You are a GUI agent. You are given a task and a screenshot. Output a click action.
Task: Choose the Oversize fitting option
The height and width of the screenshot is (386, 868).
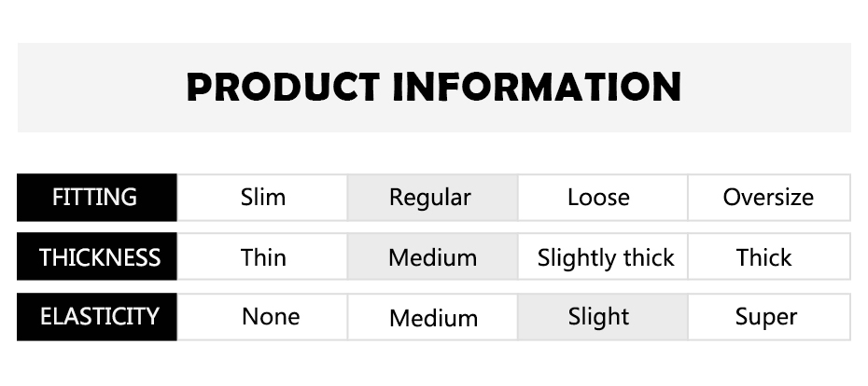coord(768,198)
